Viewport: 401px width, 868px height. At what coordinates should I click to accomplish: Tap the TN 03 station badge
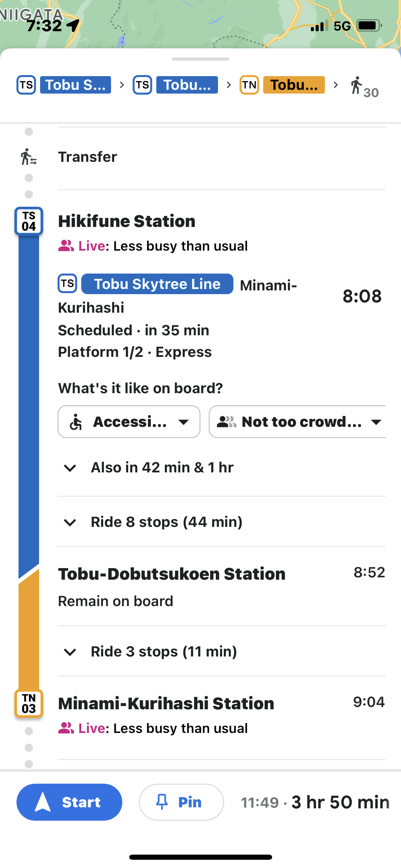click(29, 703)
